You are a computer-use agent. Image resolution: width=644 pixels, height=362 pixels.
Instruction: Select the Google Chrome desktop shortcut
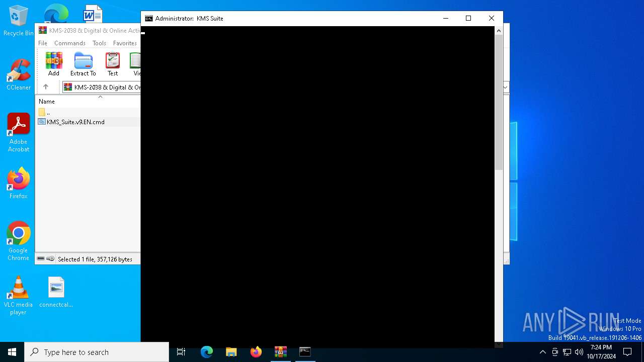pos(19,241)
